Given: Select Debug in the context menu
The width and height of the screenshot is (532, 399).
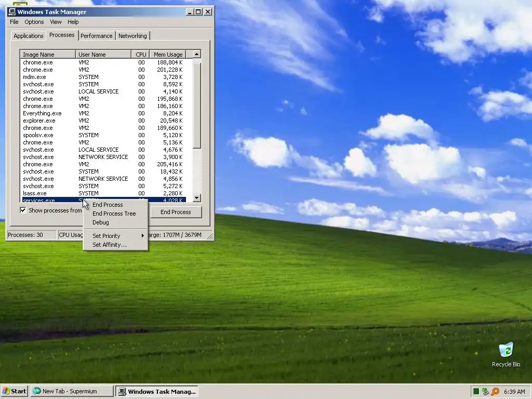Looking at the screenshot, I should pos(115,222).
